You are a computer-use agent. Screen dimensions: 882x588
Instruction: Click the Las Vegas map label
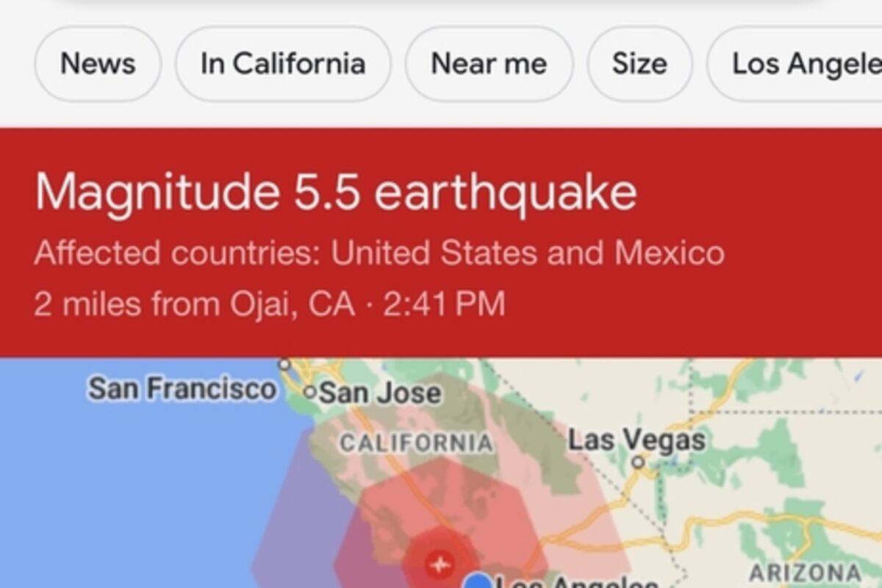tap(637, 440)
